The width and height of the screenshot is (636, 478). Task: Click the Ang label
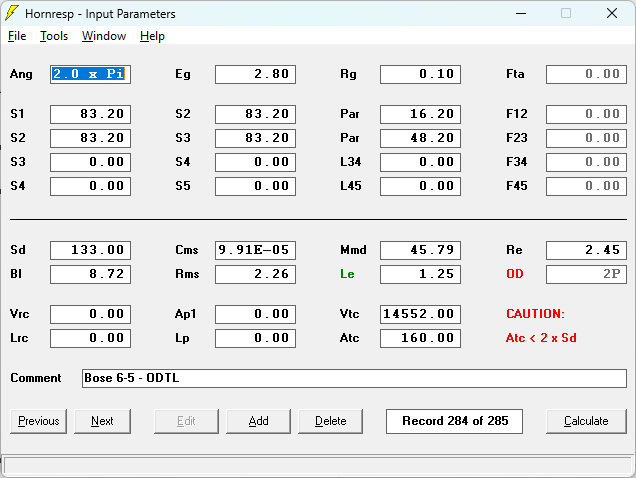(21, 74)
